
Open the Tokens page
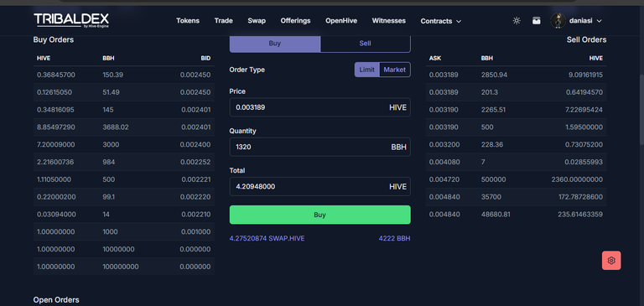tap(188, 20)
